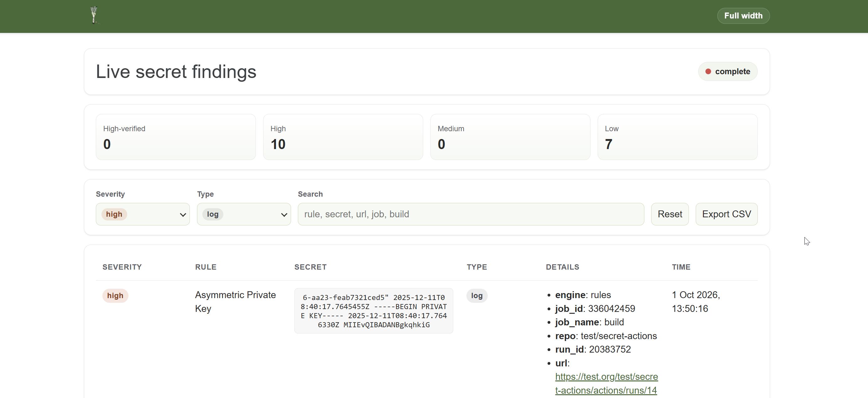Click the RULE column header
Image resolution: width=868 pixels, height=398 pixels.
(x=205, y=267)
